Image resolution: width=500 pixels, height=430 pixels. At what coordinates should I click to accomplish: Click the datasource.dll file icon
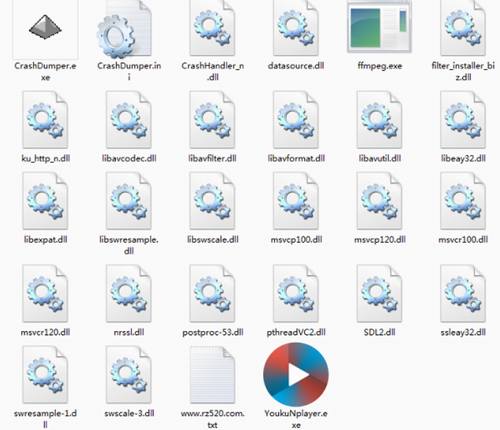point(296,28)
